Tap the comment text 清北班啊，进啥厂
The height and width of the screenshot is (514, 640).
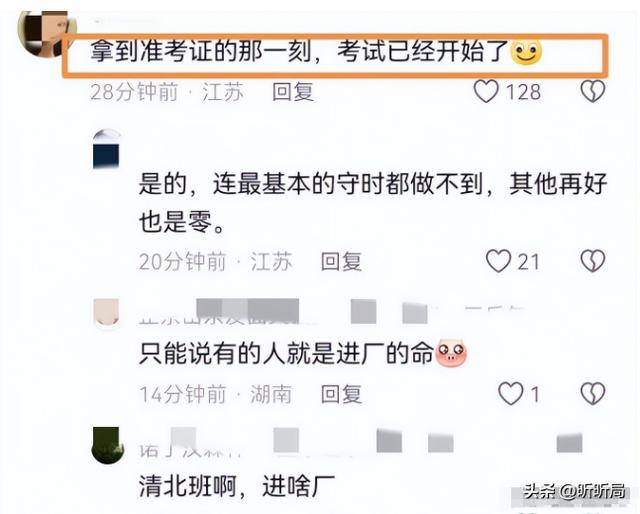tap(237, 486)
